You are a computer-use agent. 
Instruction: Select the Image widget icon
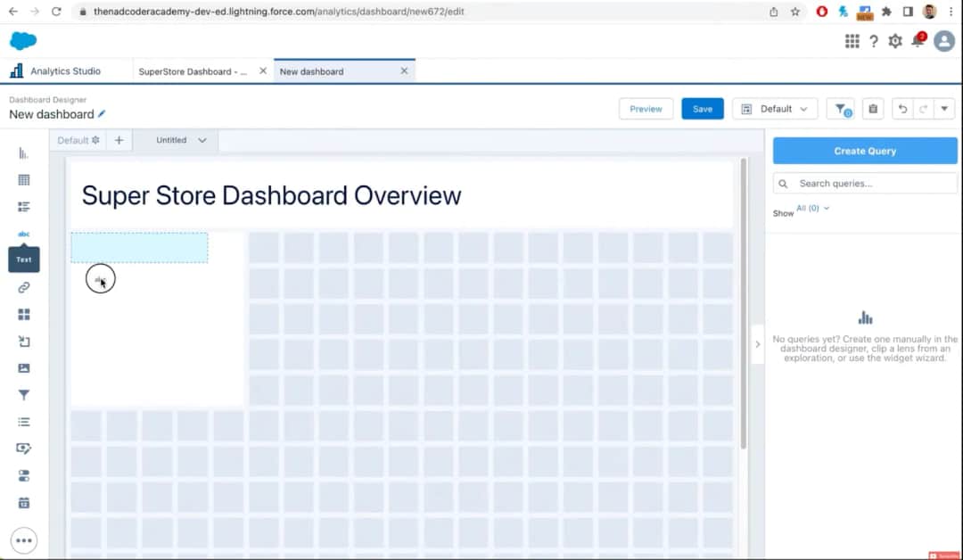pyautogui.click(x=23, y=367)
